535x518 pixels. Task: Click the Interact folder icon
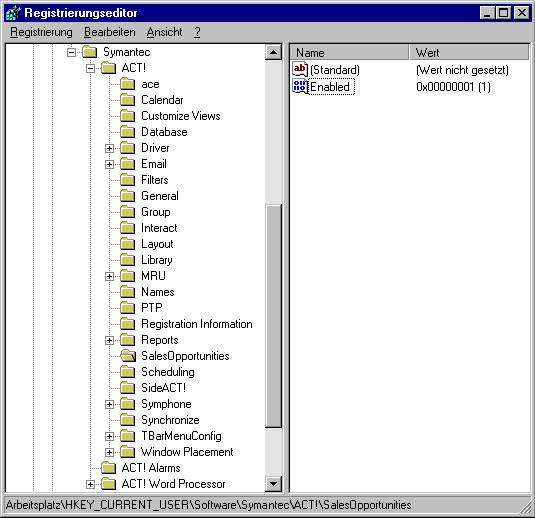coord(128,228)
